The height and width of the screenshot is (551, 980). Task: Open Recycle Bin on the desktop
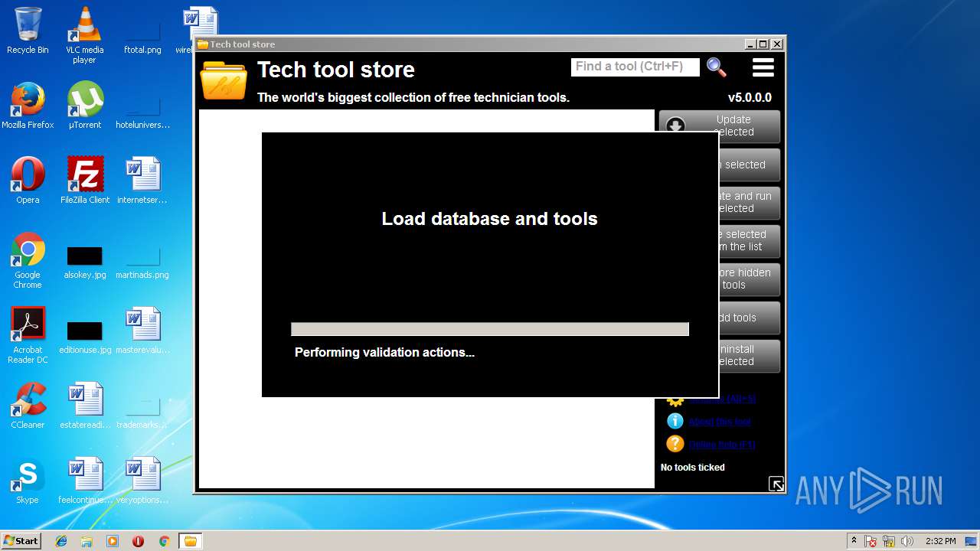click(x=28, y=31)
